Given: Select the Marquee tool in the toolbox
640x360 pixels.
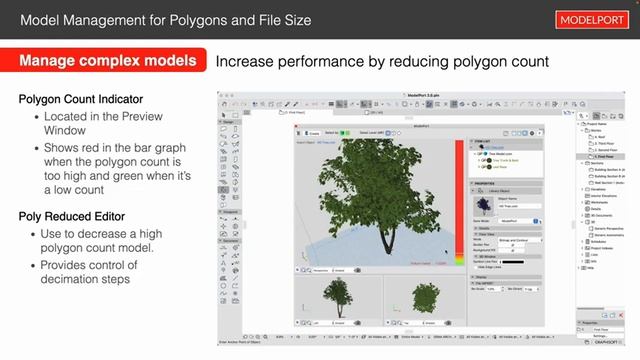Looking at the screenshot, I should pyautogui.click(x=235, y=115).
